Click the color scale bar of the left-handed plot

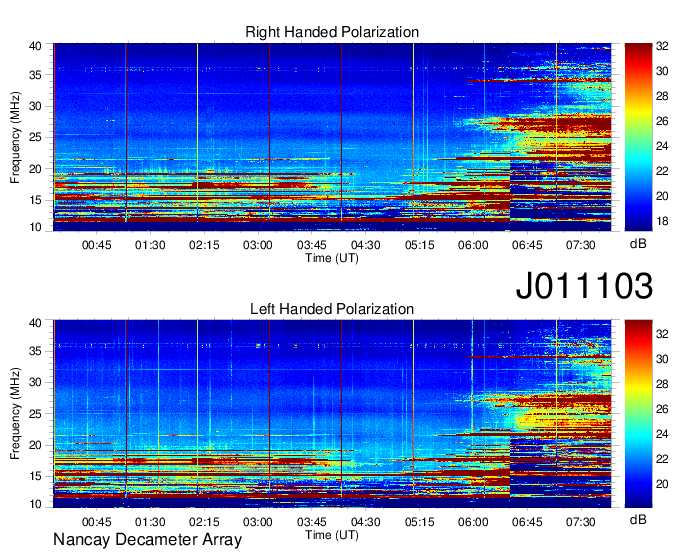coord(638,413)
